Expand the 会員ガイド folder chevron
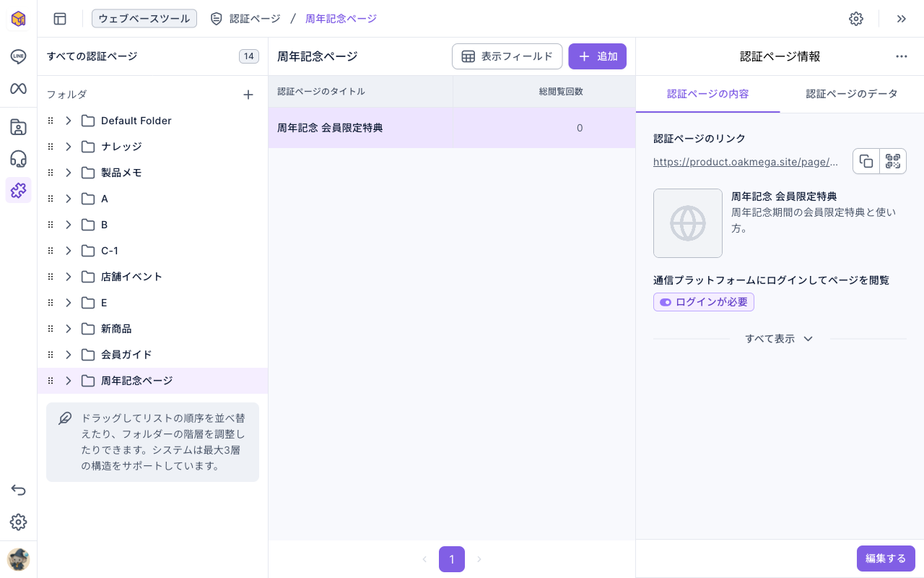Screen dimensions: 924x578 [69, 355]
